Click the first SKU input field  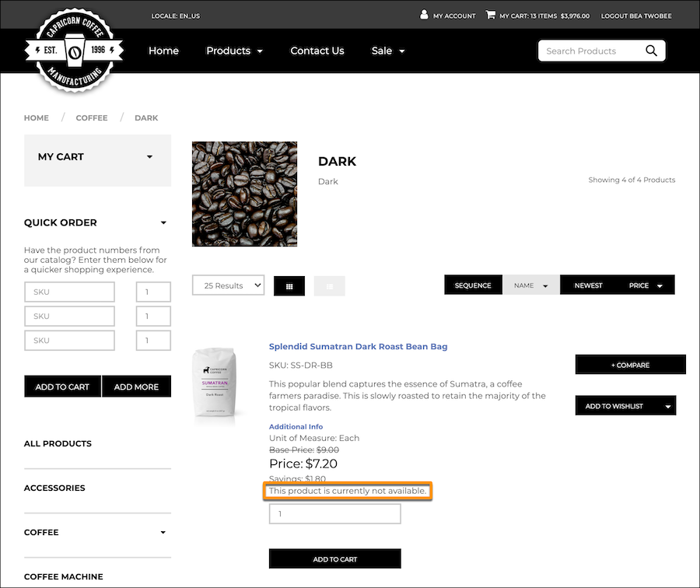pos(69,292)
